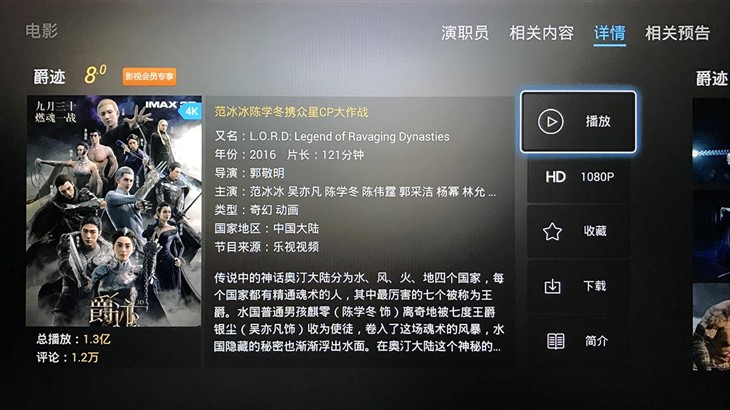Click the star favorite icon
The width and height of the screenshot is (730, 410).
tap(552, 231)
